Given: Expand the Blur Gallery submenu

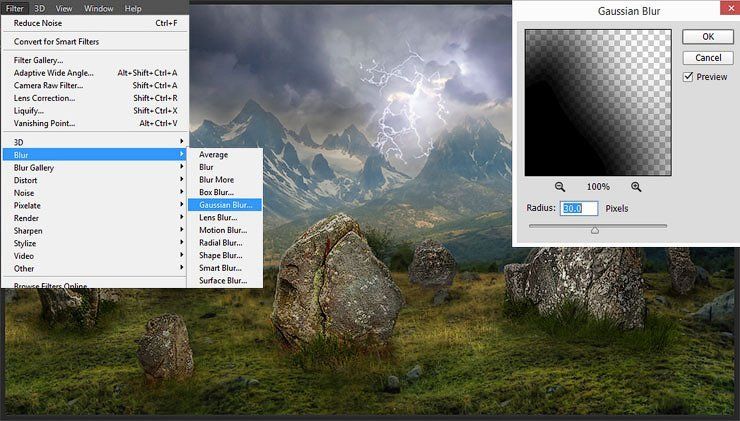Looking at the screenshot, I should (x=95, y=168).
